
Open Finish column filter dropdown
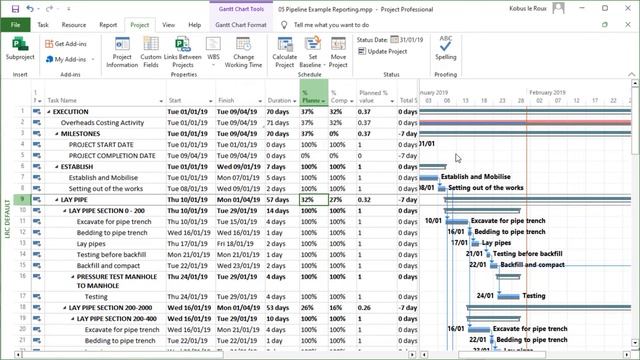[260, 101]
